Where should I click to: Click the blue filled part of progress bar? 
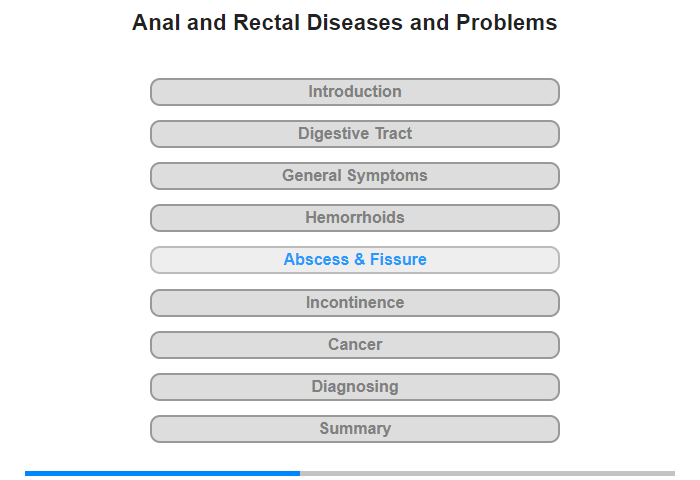click(x=162, y=473)
